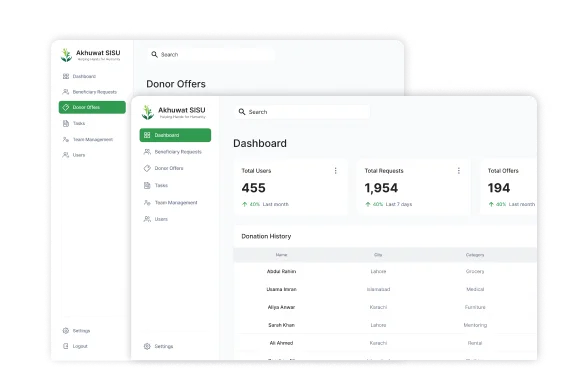The image size is (588, 370).
Task: Click the Total Offers value 194
Action: [x=499, y=188]
